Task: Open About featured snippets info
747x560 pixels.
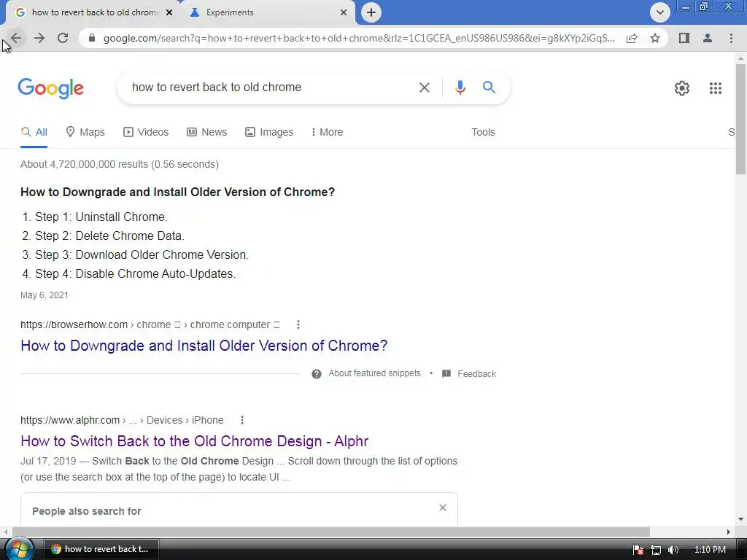Action: point(374,373)
